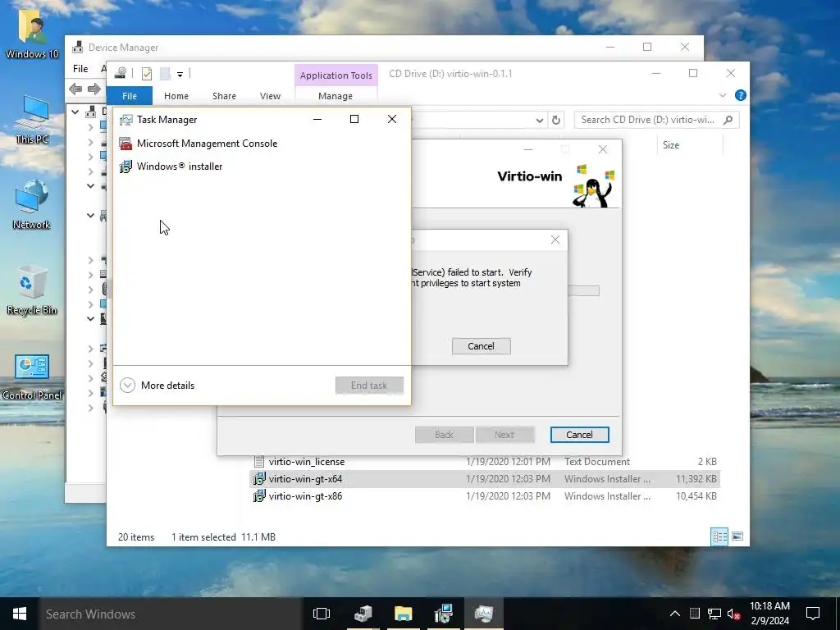Open Recycle Bin desktop icon
The height and width of the screenshot is (630, 840).
click(32, 290)
